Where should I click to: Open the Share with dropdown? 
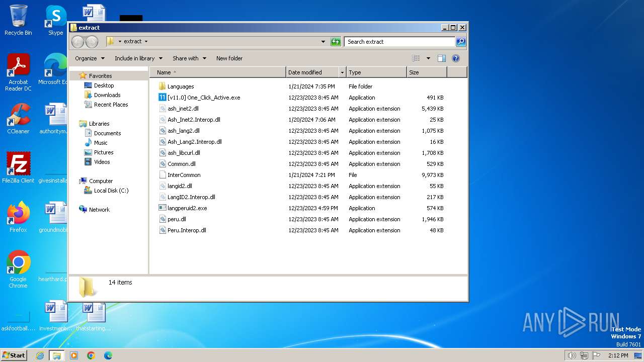189,58
